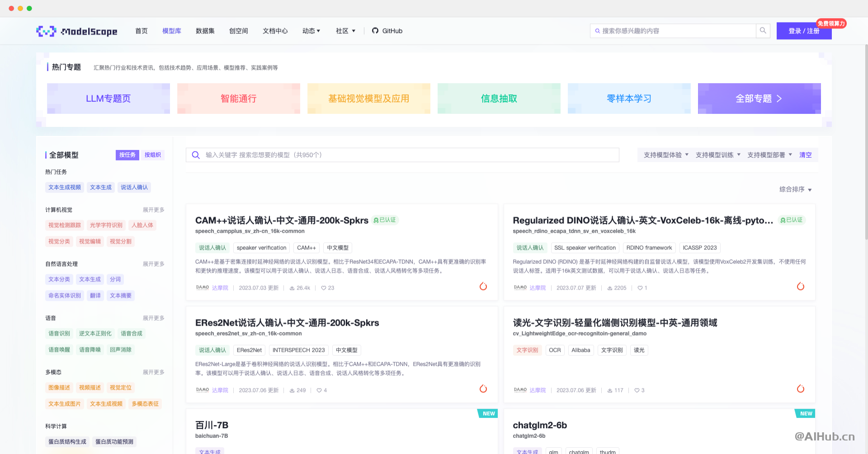Open the GitHub link in the navbar
Image resolution: width=868 pixels, height=454 pixels.
[x=387, y=31]
